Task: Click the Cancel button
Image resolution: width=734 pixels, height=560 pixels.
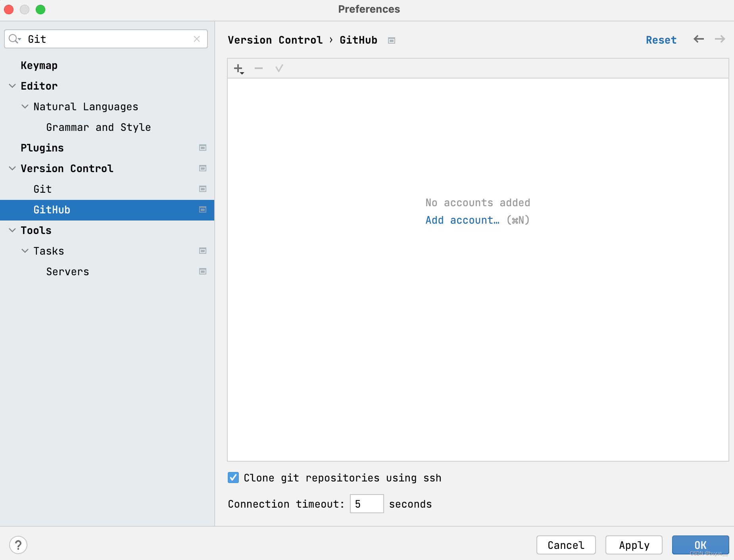Action: pyautogui.click(x=566, y=545)
